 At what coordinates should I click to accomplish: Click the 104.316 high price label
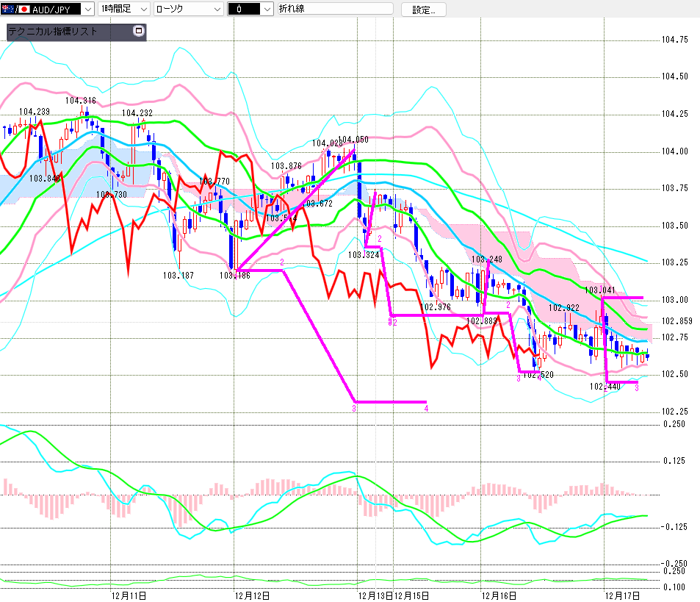80,101
